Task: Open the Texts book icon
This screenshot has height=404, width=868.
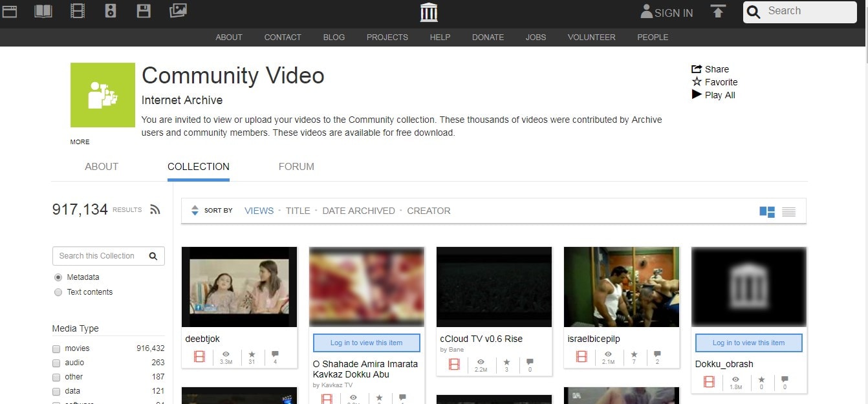Action: (43, 10)
